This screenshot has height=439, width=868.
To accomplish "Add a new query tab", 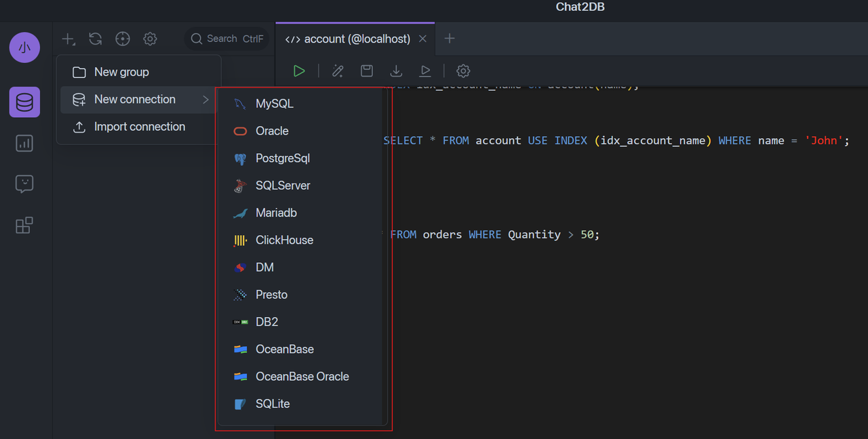I will (449, 39).
